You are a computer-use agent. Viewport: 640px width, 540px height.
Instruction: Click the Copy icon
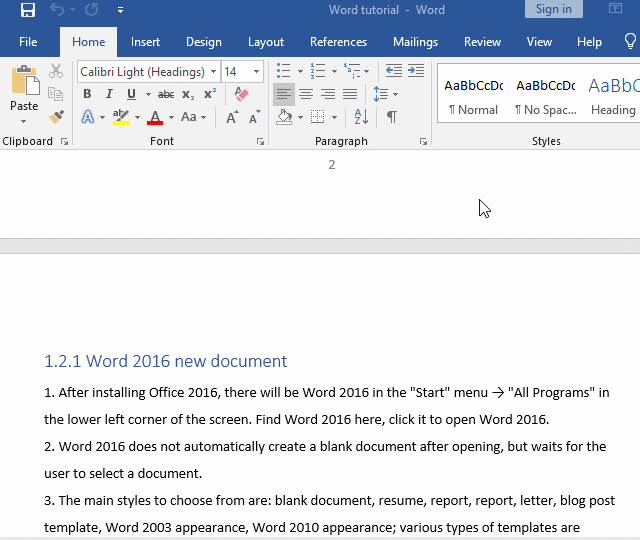(56, 94)
